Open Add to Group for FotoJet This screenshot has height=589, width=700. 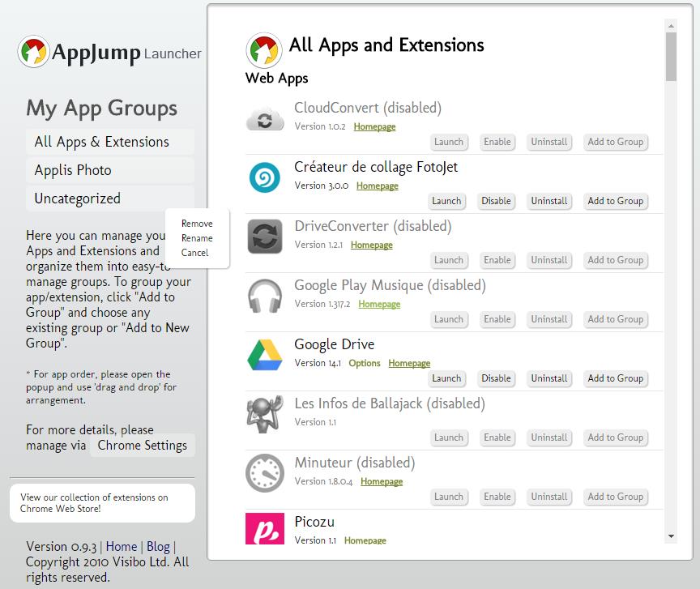(x=616, y=201)
